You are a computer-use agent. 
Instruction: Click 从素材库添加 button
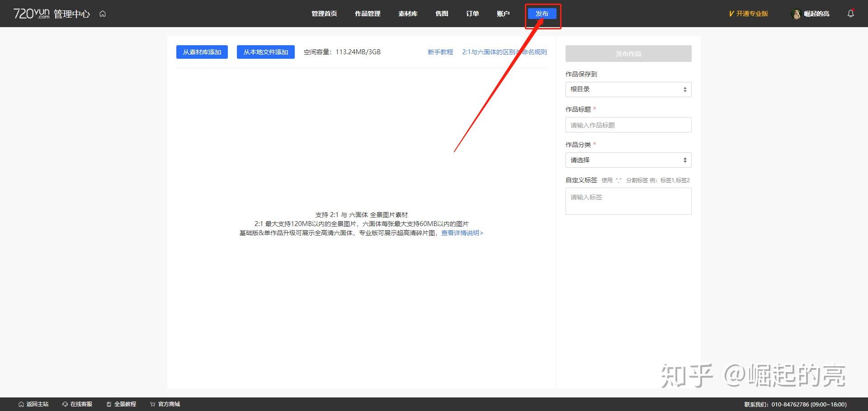pyautogui.click(x=202, y=52)
